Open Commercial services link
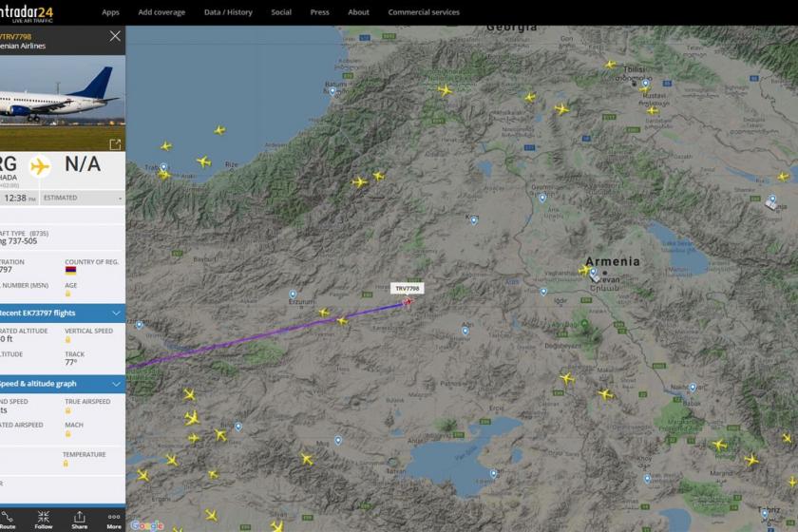Viewport: 798px width, 532px height. coord(424,12)
